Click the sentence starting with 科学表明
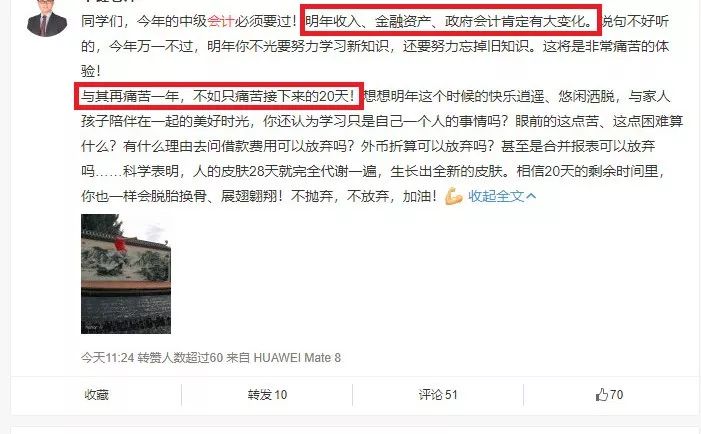The height and width of the screenshot is (434, 701). (x=316, y=171)
